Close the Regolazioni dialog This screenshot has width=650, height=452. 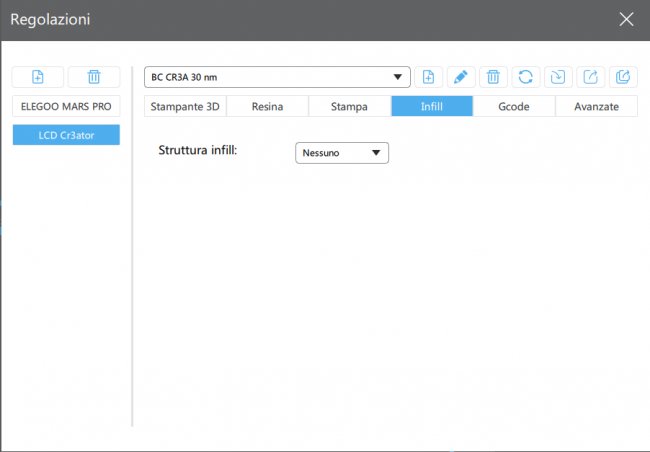pos(626,19)
